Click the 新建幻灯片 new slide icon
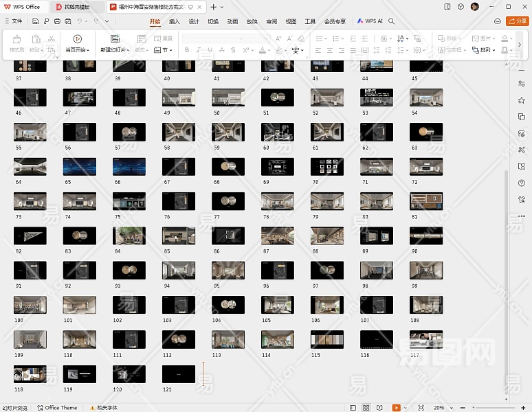Image resolution: width=532 pixels, height=412 pixels. 115,39
